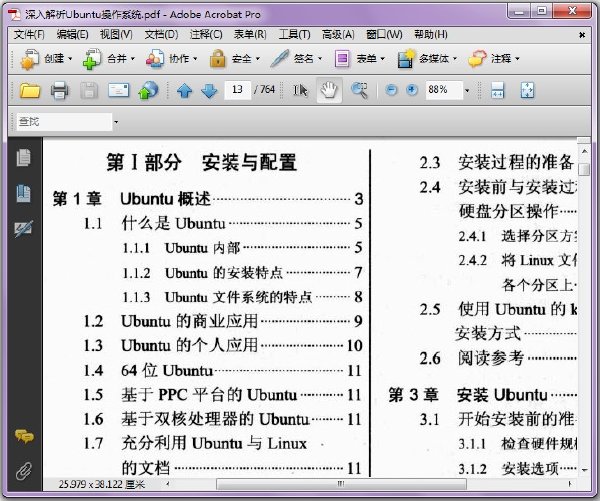Close the document with menu bar X
600x501 pixels.
(582, 35)
